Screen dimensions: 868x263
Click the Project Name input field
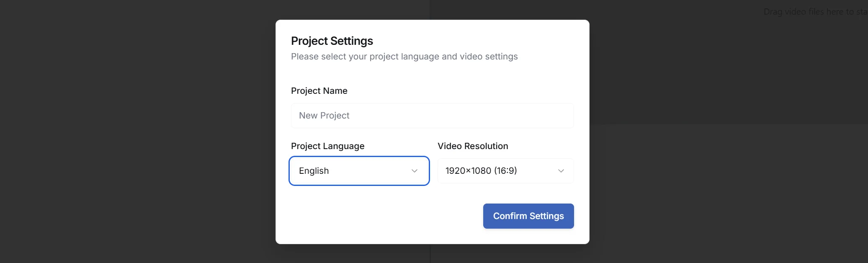pos(432,116)
